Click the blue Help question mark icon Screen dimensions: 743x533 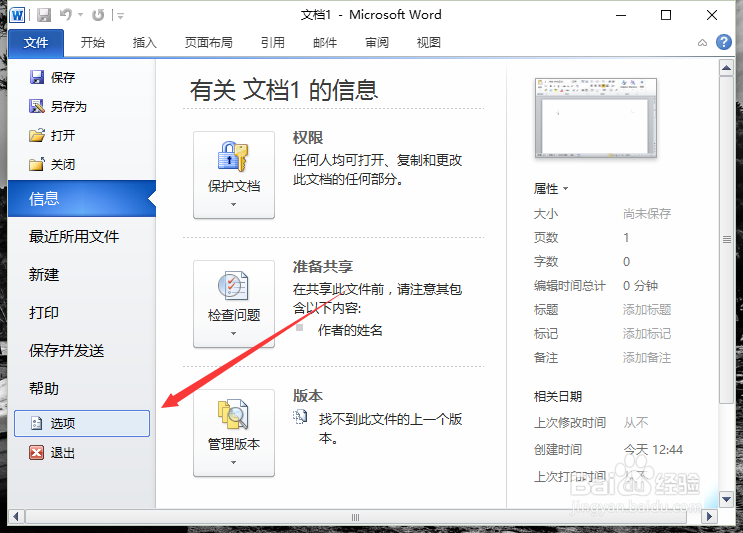(724, 42)
